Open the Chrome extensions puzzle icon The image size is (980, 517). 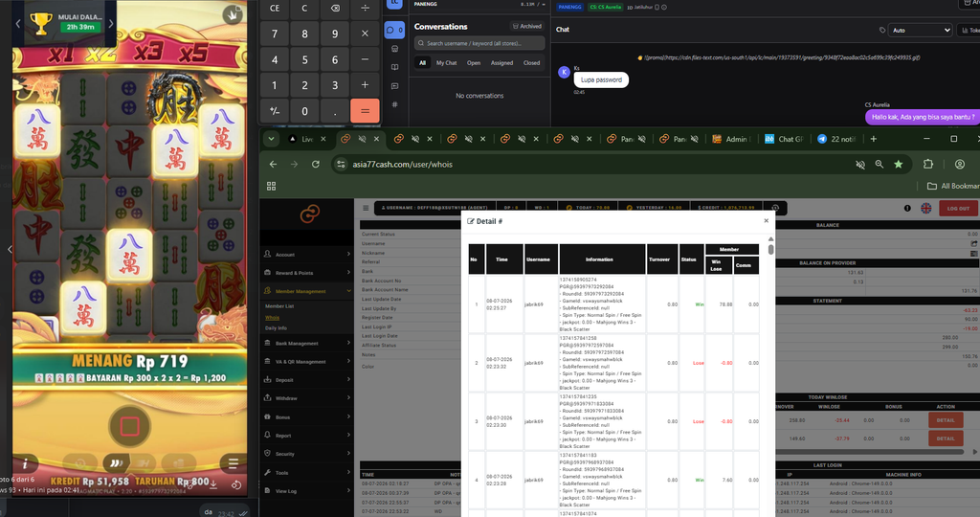(928, 164)
